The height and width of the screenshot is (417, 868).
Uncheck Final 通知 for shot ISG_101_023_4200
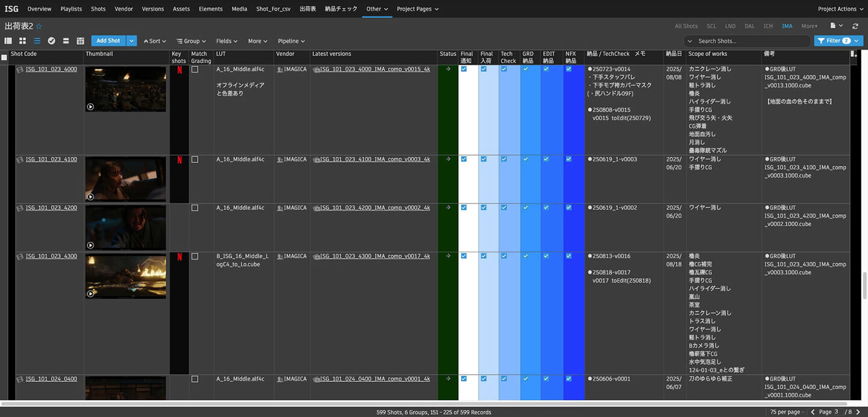click(x=464, y=208)
